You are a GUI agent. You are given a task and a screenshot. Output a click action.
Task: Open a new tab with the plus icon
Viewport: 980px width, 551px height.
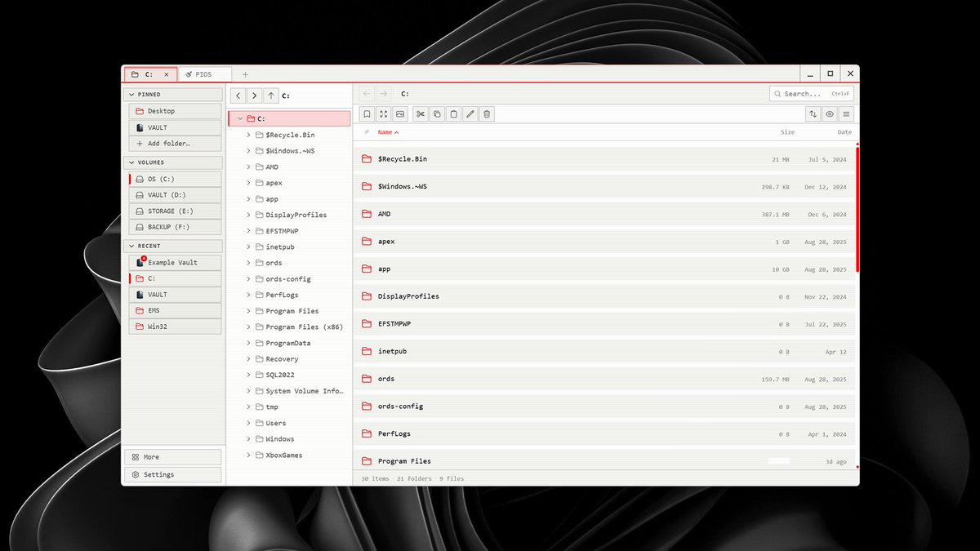245,74
